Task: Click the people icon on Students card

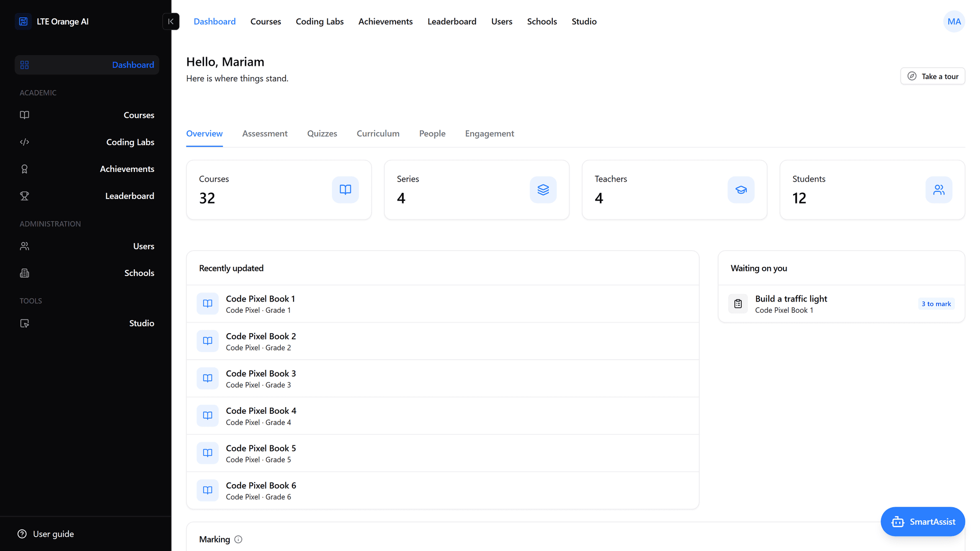Action: (x=939, y=190)
